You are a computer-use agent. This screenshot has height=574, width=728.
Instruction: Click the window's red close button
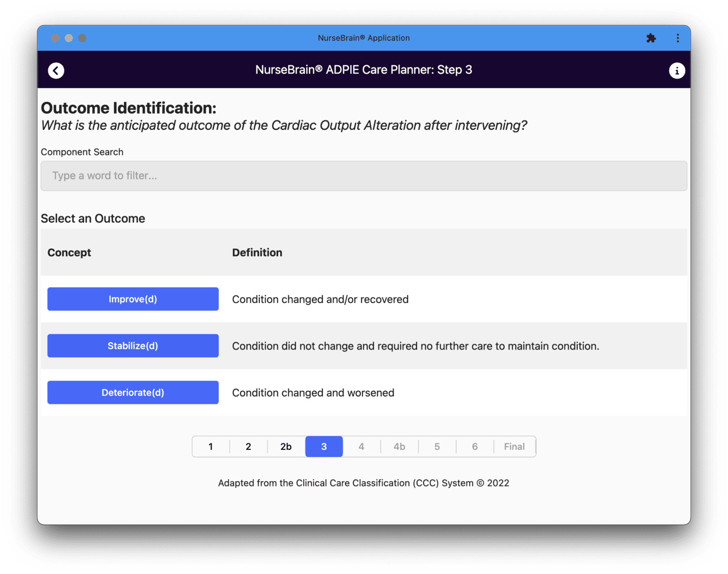(55, 38)
